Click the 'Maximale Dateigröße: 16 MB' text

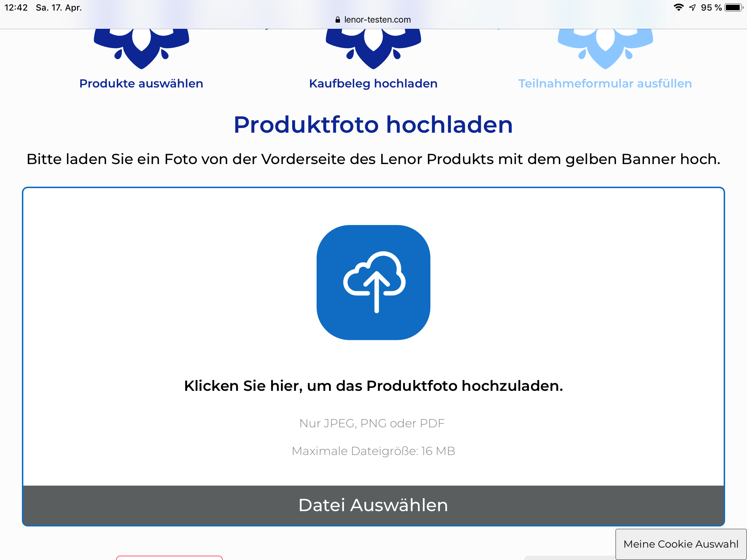click(x=373, y=451)
